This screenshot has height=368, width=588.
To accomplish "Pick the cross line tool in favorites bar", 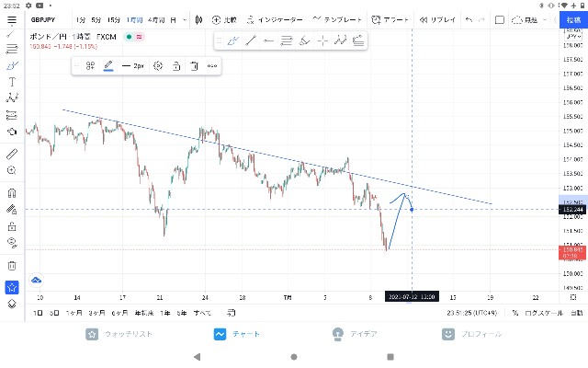I will pyautogui.click(x=322, y=40).
